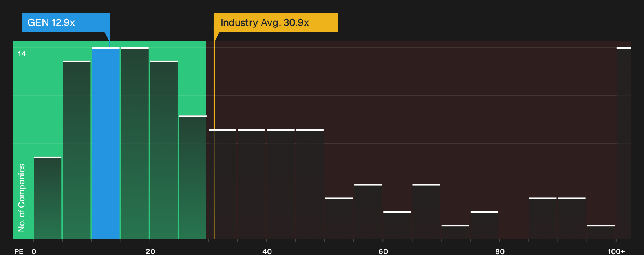The image size is (644, 255).
Task: Click the 0–5 PE histogram bar
Action: pos(48,198)
